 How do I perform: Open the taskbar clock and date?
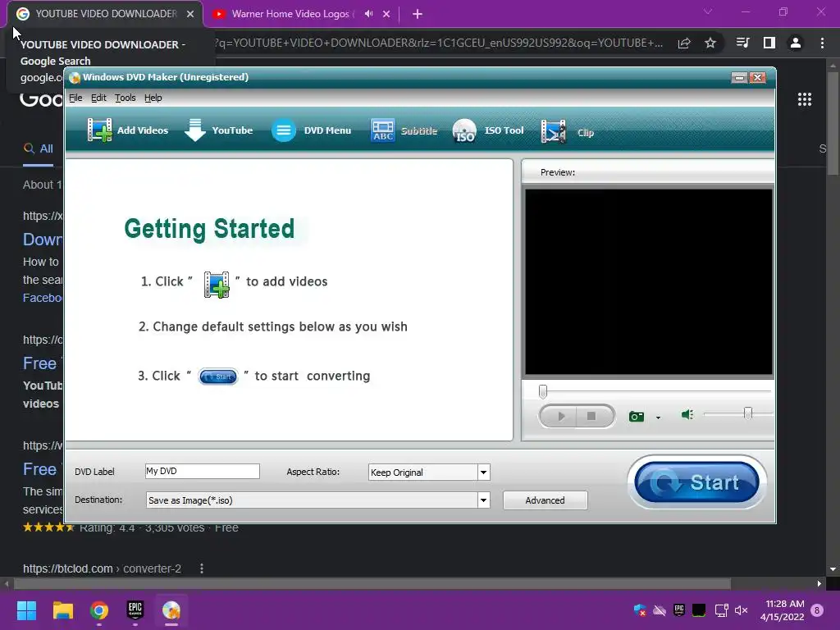click(782, 610)
